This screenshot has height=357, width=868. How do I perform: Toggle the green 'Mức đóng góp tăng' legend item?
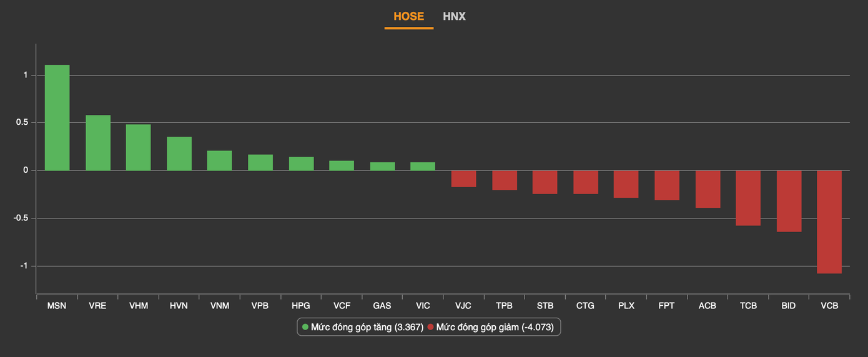(x=362, y=327)
